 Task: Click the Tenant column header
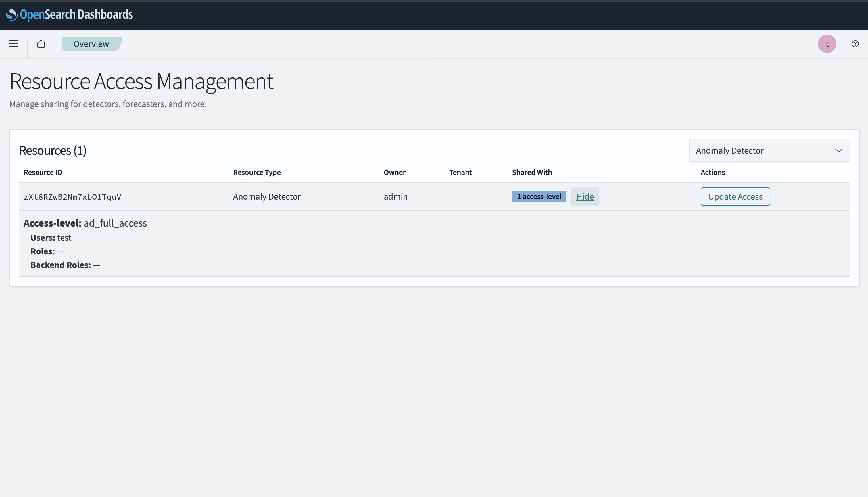pos(460,172)
